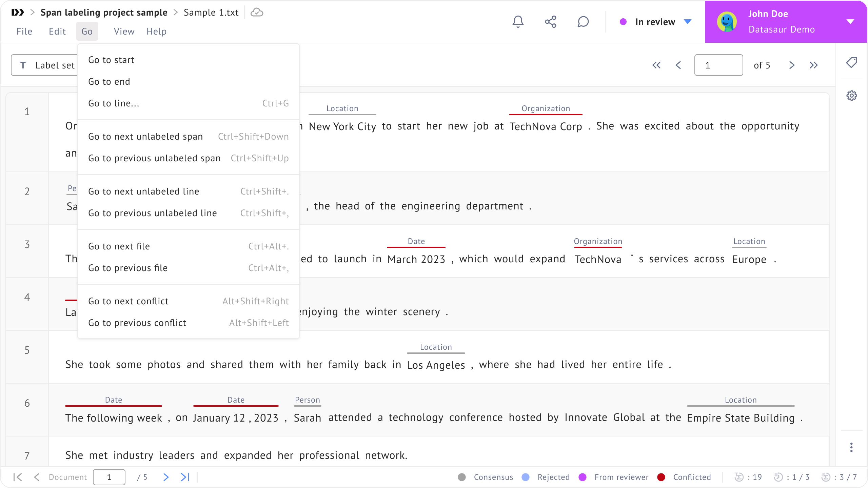This screenshot has width=868, height=488.
Task: Click the red Conflicted legend dot
Action: [661, 477]
